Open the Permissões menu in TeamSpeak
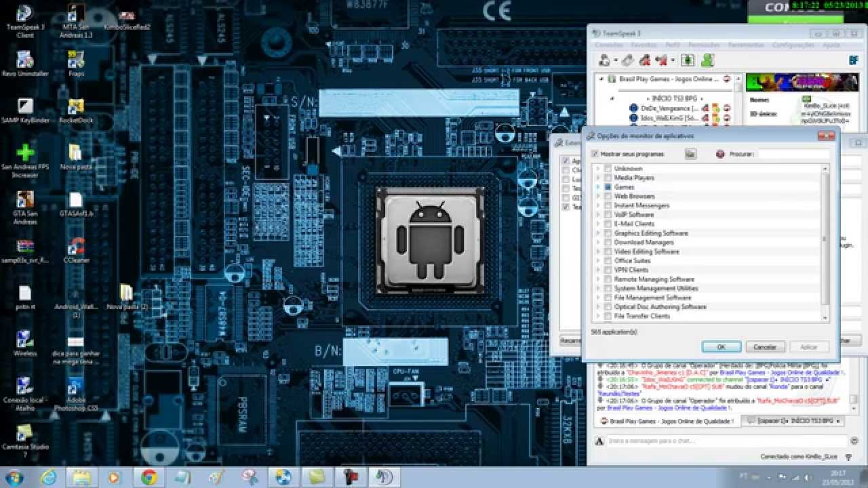This screenshot has width=868, height=488. (704, 45)
